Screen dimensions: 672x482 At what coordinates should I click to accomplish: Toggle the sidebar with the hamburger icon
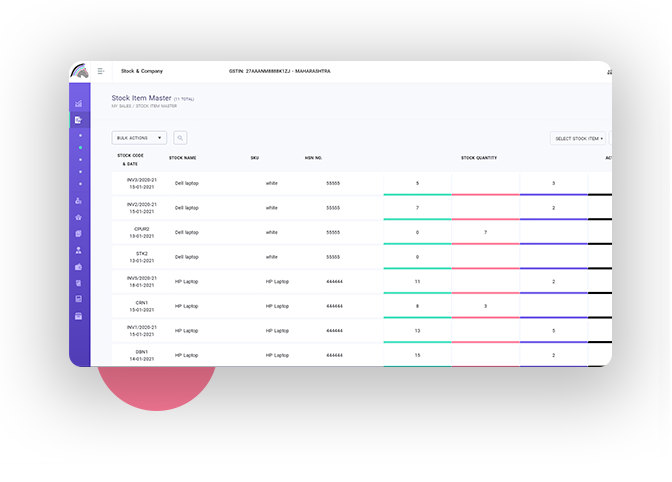101,71
